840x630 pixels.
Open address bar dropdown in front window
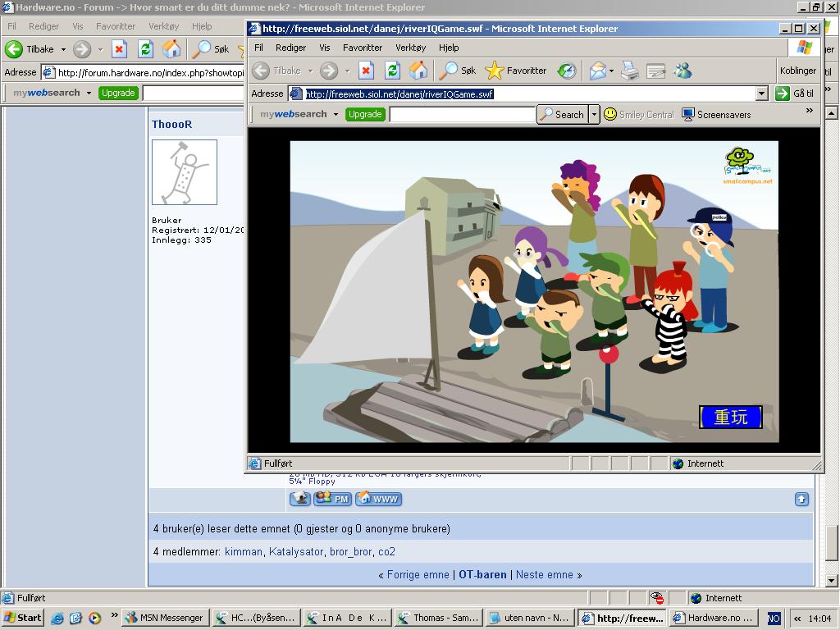762,94
